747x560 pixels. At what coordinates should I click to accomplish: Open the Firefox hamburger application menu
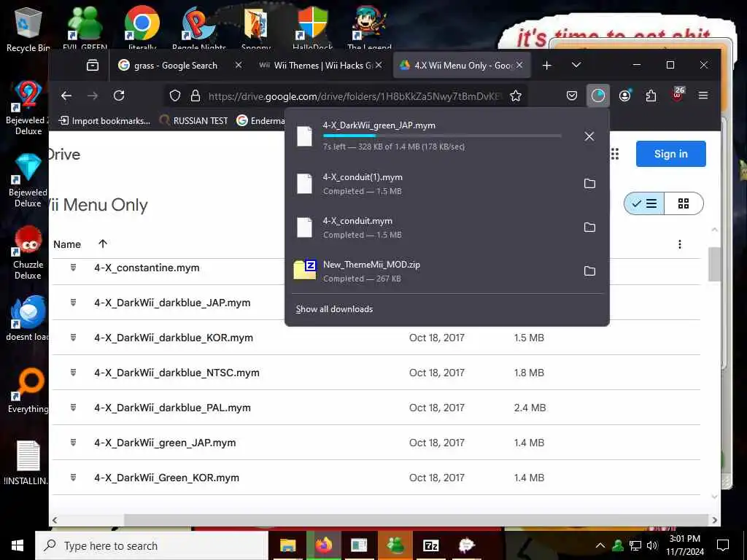pos(703,96)
